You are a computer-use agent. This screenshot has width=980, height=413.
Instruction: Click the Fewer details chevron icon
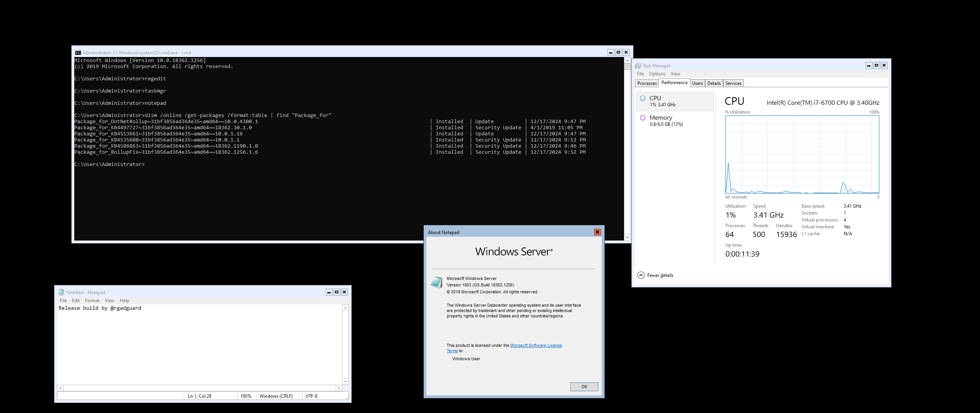pos(641,275)
